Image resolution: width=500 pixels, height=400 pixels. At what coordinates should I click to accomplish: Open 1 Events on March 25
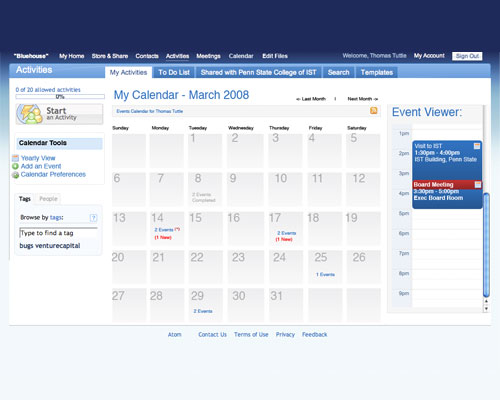325,275
